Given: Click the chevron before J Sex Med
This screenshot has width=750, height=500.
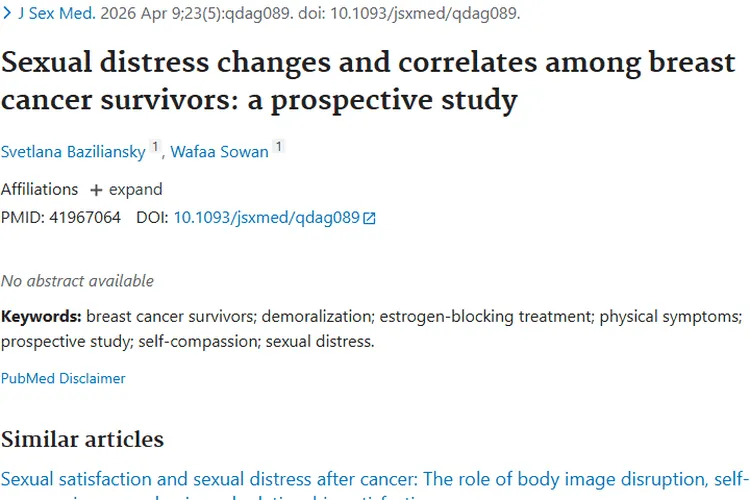Looking at the screenshot, I should [x=8, y=14].
